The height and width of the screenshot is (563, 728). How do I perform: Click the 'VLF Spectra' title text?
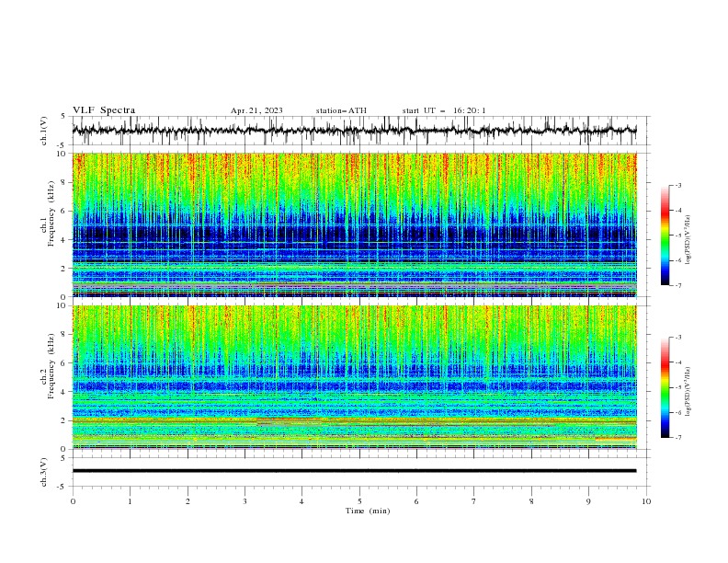click(x=104, y=110)
